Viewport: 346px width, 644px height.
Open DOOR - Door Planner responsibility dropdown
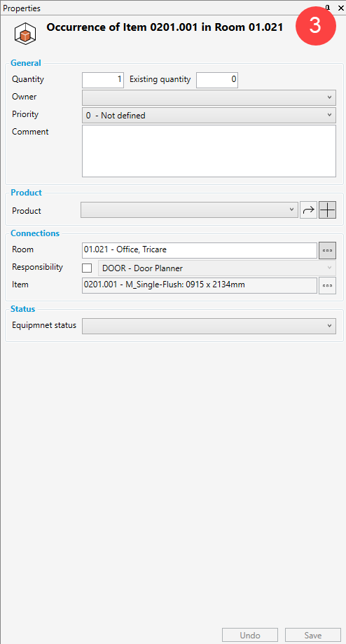216,268
